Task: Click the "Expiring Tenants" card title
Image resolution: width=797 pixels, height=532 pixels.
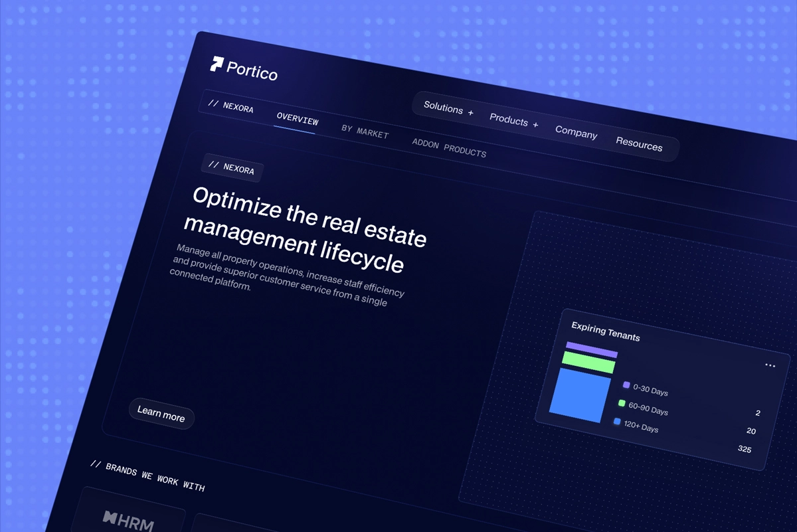Action: [x=606, y=331]
